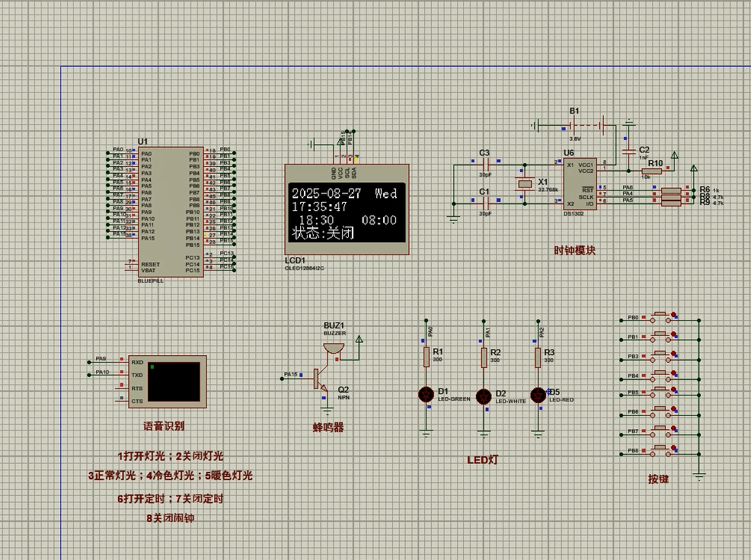Click resistor R2 above the white LED
Viewport: 751px width, 560px height.
tap(483, 357)
